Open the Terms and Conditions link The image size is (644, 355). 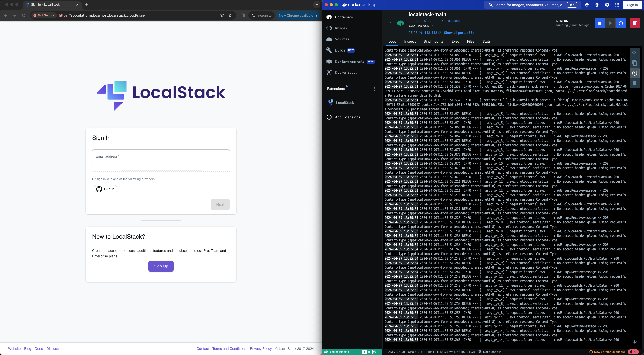tap(229, 348)
